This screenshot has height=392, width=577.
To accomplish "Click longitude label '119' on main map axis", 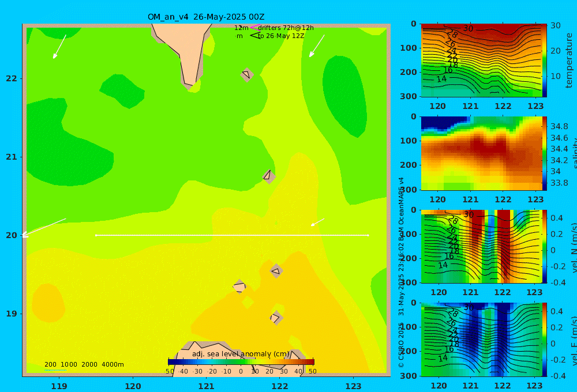I will pyautogui.click(x=59, y=386).
